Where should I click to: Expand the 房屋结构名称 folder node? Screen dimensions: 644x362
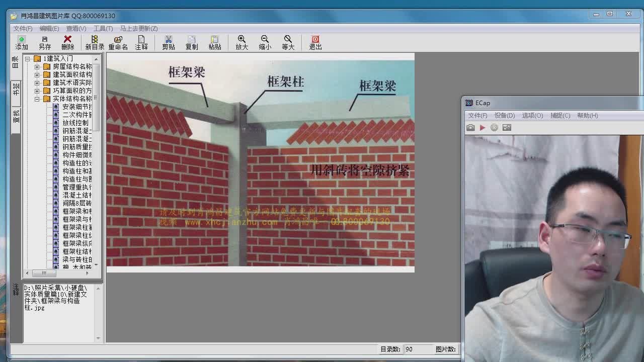pos(37,67)
